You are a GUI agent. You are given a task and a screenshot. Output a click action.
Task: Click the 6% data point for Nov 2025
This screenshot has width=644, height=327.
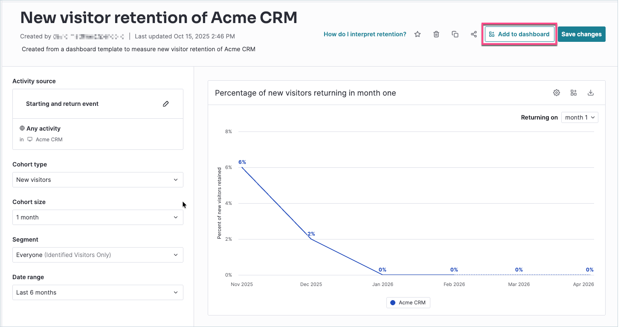tap(242, 167)
